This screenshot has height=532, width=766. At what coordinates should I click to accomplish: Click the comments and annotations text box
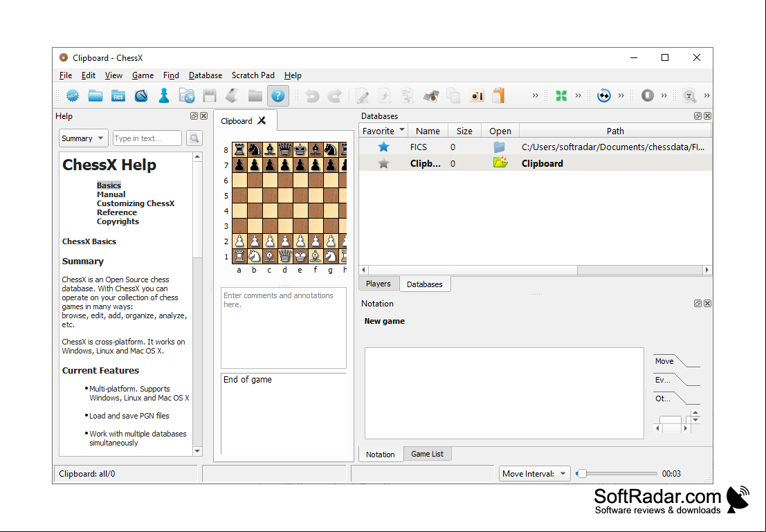(283, 328)
